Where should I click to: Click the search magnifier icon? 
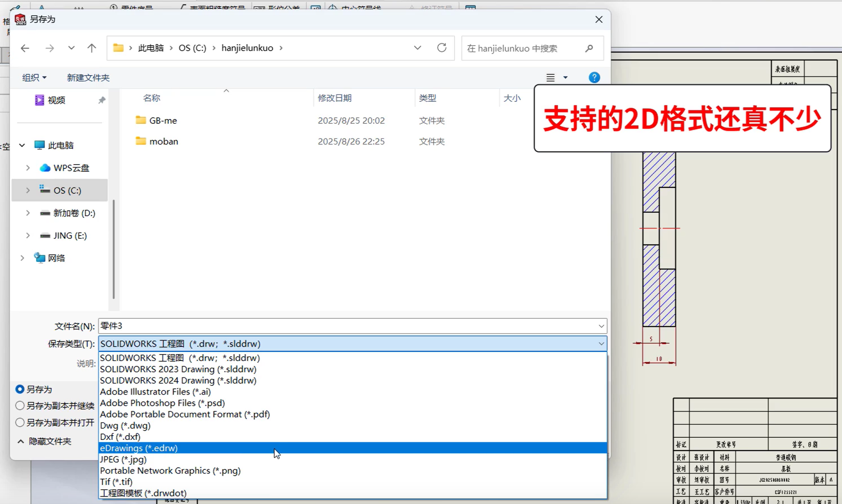click(x=589, y=48)
